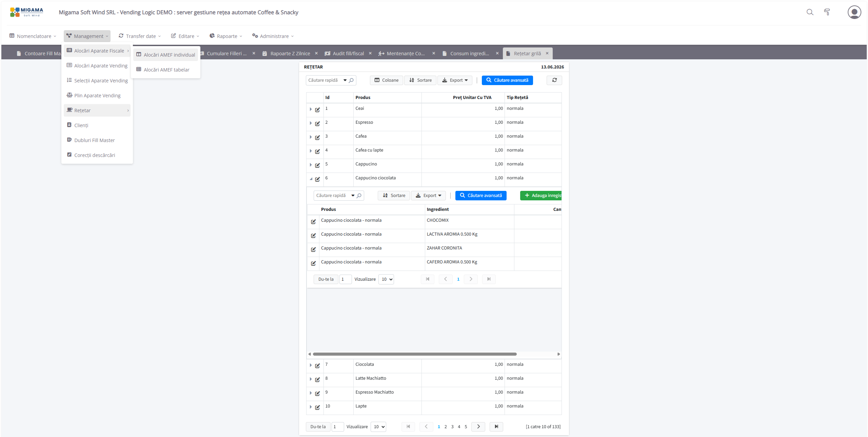
Task: Close the Rapoarte Z Zilnice tab
Action: (x=316, y=53)
